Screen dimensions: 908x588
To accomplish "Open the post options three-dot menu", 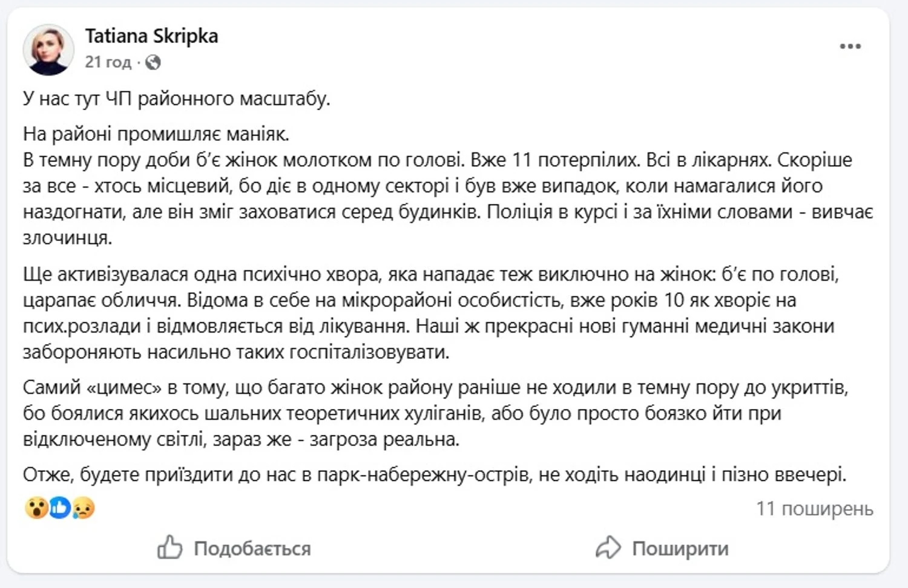I will (850, 47).
